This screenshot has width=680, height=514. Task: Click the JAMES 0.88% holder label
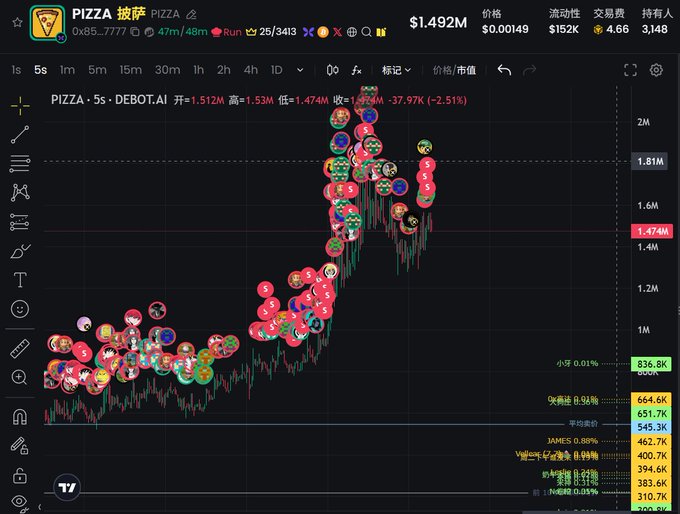pyautogui.click(x=572, y=441)
